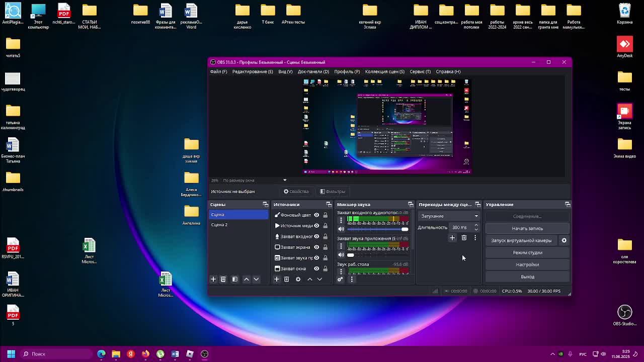Hide the Захват экрана source
This screenshot has width=644, height=362.
pyautogui.click(x=316, y=247)
